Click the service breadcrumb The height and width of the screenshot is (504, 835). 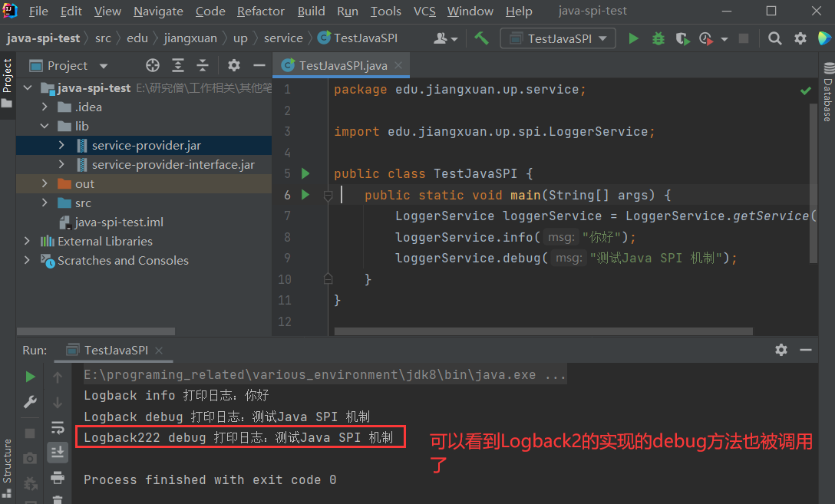[283, 38]
